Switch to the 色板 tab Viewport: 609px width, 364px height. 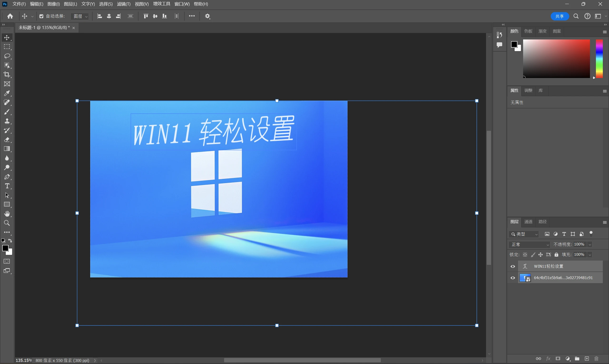[x=528, y=31]
